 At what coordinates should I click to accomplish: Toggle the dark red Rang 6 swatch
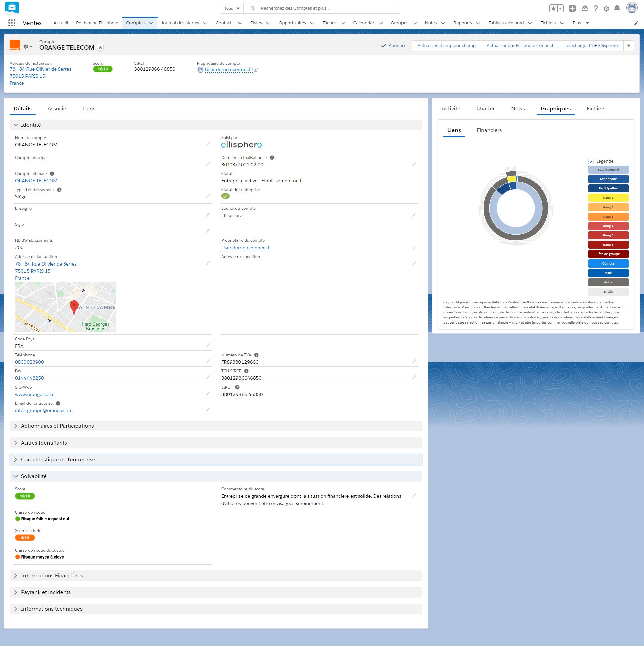pos(608,245)
